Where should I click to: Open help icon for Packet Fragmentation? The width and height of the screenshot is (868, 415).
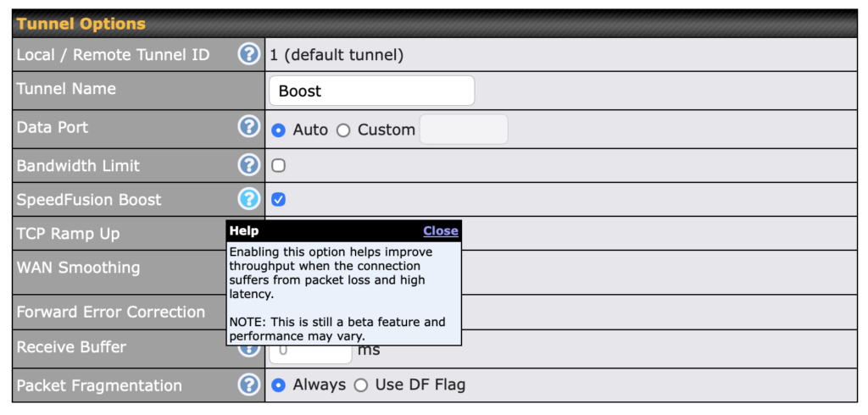tap(249, 385)
